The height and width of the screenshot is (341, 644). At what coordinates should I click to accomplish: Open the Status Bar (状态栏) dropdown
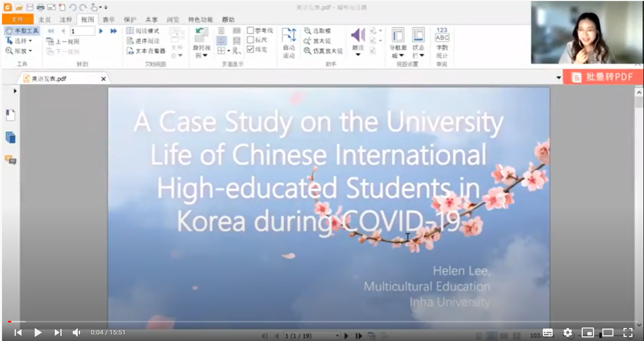(418, 43)
